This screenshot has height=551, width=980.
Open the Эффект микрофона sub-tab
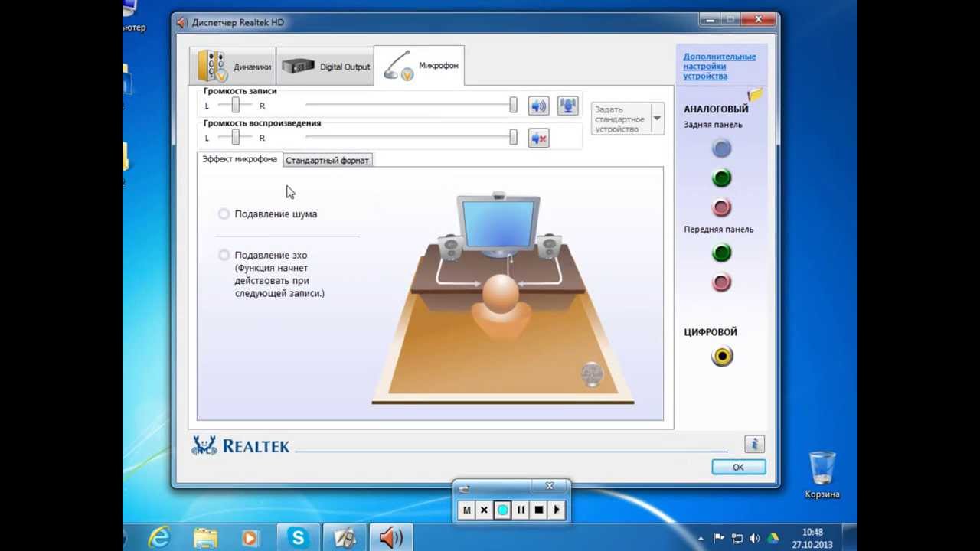point(240,159)
